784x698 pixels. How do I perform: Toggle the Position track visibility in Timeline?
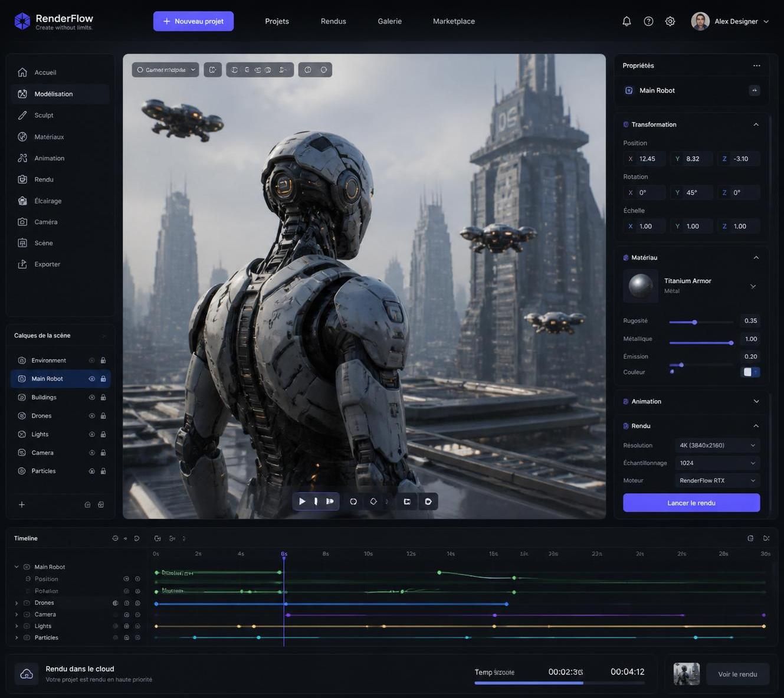pos(126,579)
